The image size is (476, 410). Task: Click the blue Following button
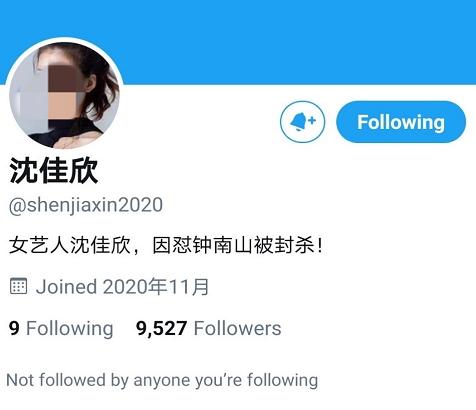click(401, 122)
